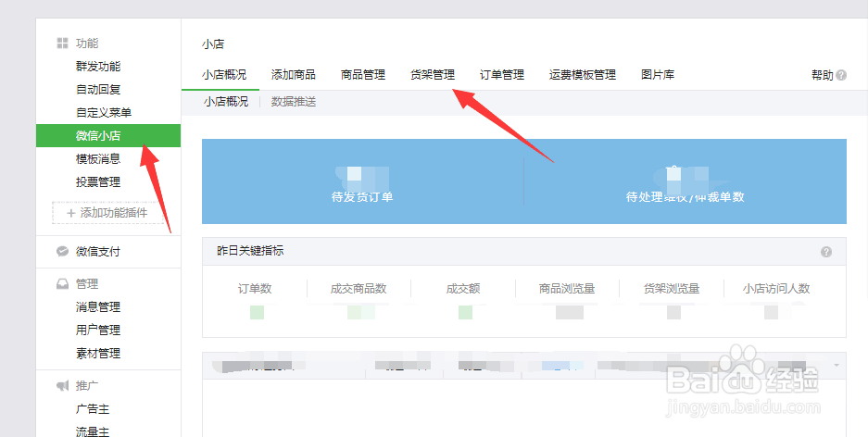Open the dropdown arrow at the blurred table header
The image size is (868, 437).
coord(837,366)
